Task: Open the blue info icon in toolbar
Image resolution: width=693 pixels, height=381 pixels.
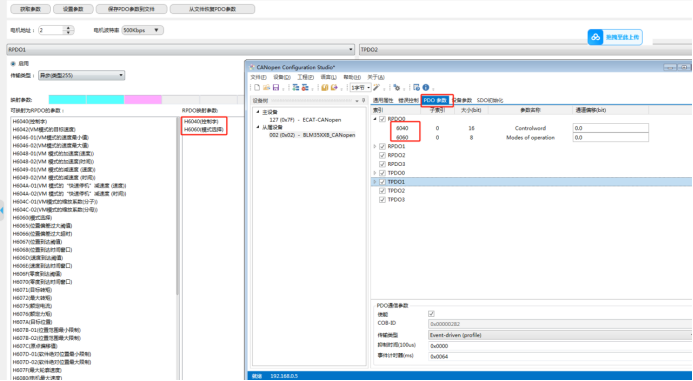Action: point(426,88)
